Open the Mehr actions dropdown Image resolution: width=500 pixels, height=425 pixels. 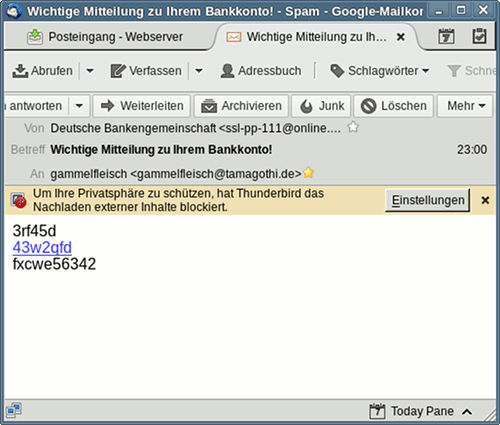click(465, 106)
